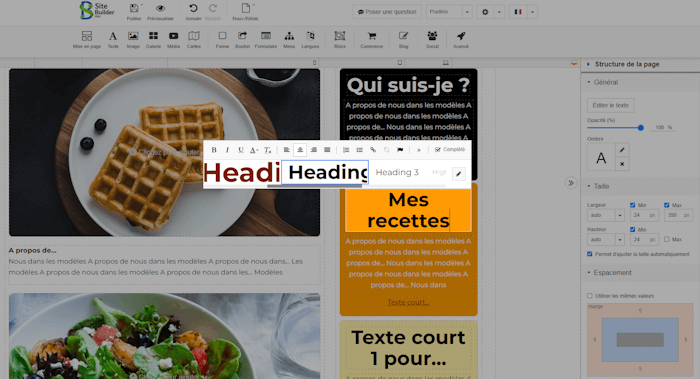Choose the Heading 3 style

click(397, 172)
